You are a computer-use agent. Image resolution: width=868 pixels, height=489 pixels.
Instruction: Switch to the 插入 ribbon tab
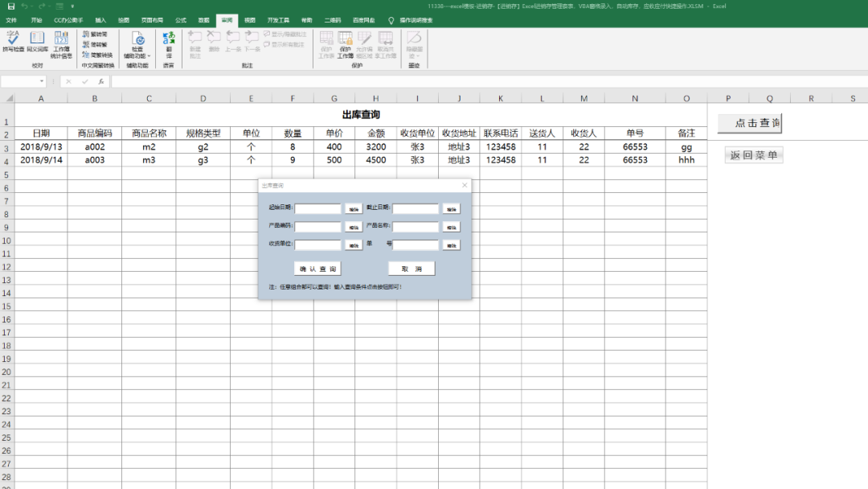pos(100,20)
